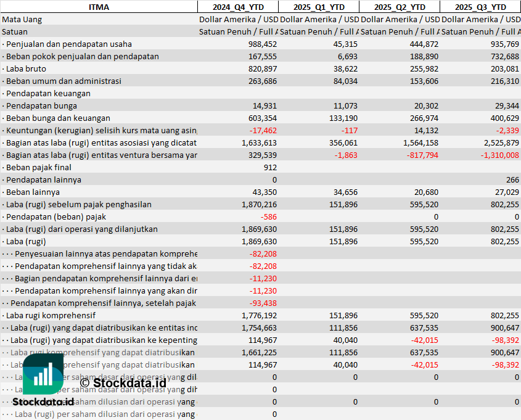Screen dimensions: 521x420
Task: Select the Laba bruto row label
Action: point(26,69)
